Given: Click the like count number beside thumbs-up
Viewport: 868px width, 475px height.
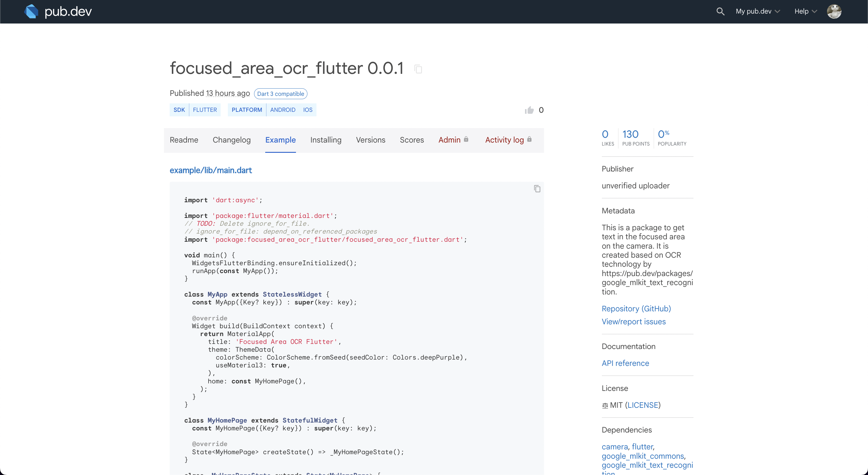Looking at the screenshot, I should [541, 110].
